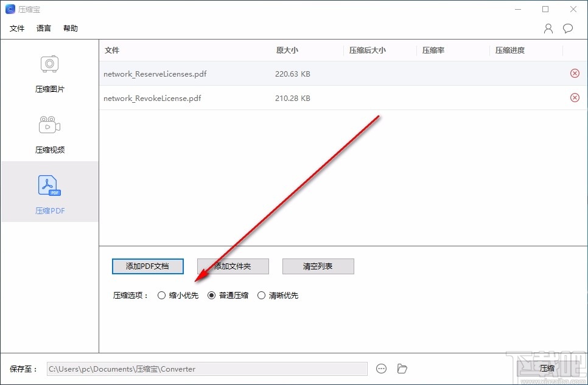Open the 帮助 menu
Screen dimensions: 588x385
(x=71, y=29)
